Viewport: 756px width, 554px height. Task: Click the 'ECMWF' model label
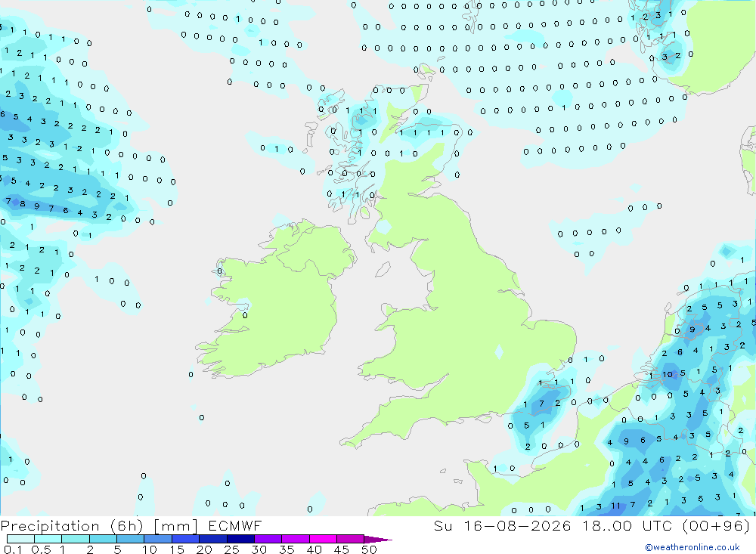[x=235, y=525]
